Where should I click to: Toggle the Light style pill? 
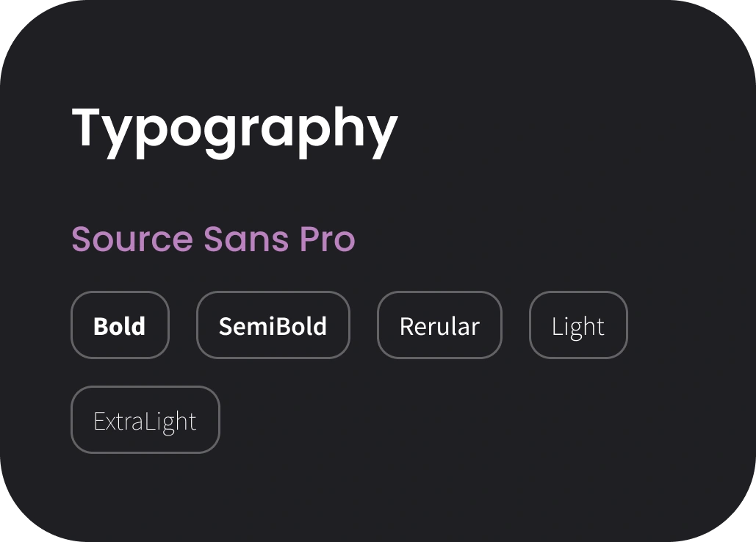[579, 325]
